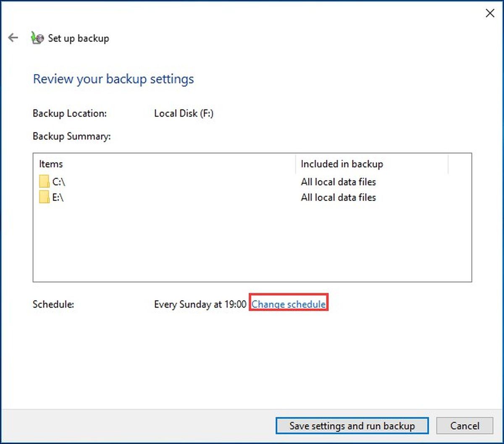Screen dimensions: 504x444
Task: Click the 'Every Sunday at 19:00' text
Action: [x=200, y=304]
